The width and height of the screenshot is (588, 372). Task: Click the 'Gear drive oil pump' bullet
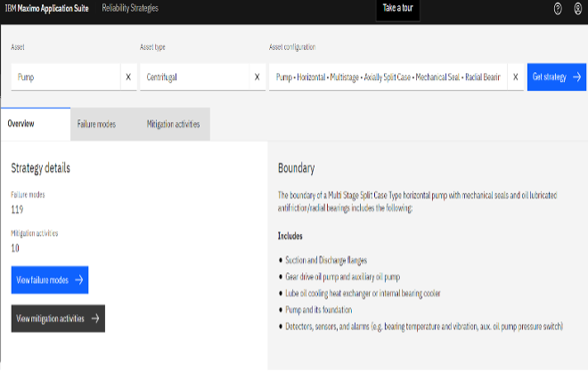pos(342,277)
